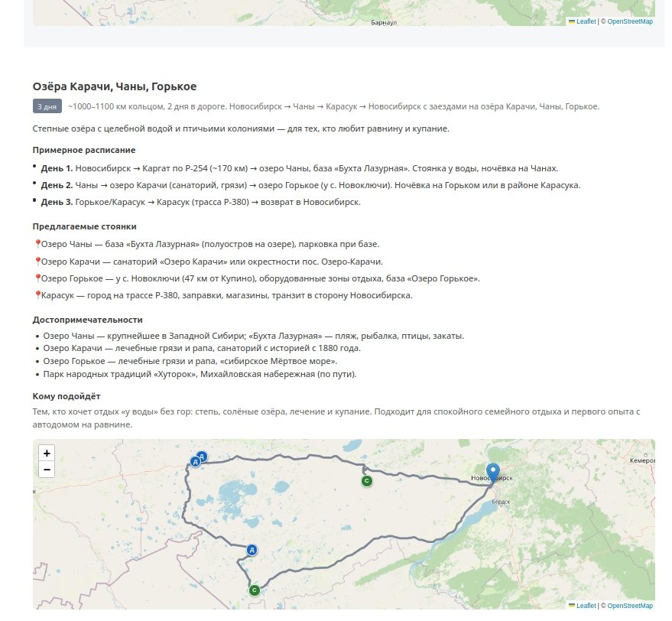Click the blue pin marker at Новосибирск

[493, 472]
